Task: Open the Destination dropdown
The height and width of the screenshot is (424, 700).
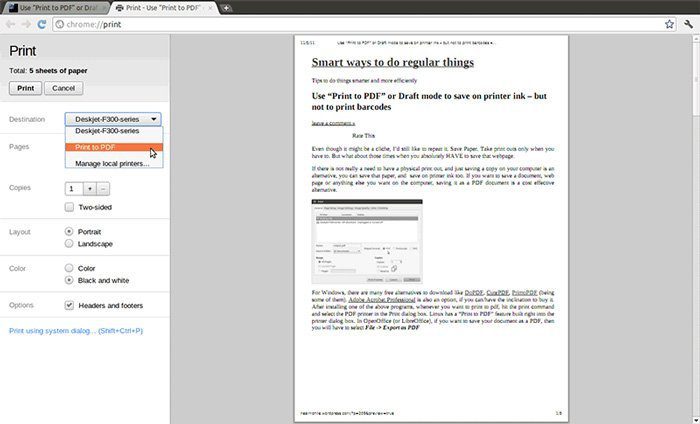Action: [x=113, y=119]
